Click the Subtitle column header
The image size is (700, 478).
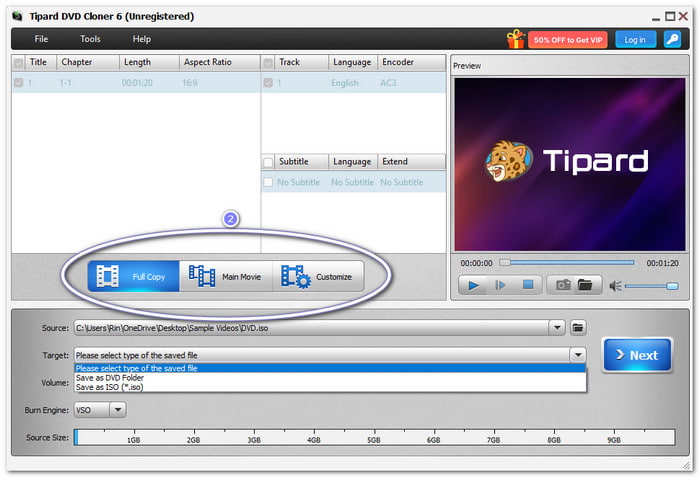pos(301,161)
